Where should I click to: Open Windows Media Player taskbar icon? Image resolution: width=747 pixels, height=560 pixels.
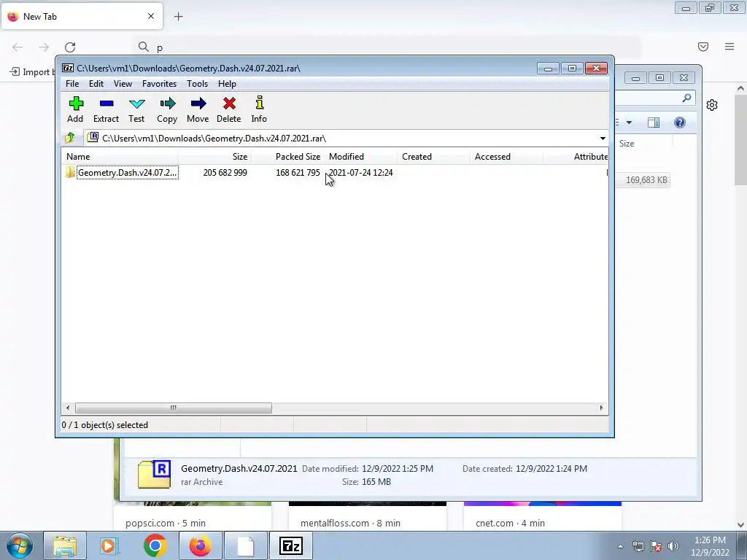tap(109, 545)
